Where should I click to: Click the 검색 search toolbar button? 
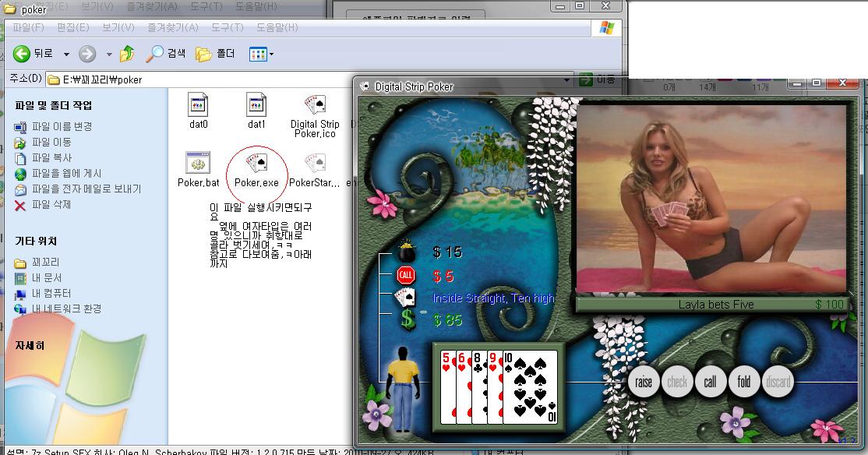[168, 54]
